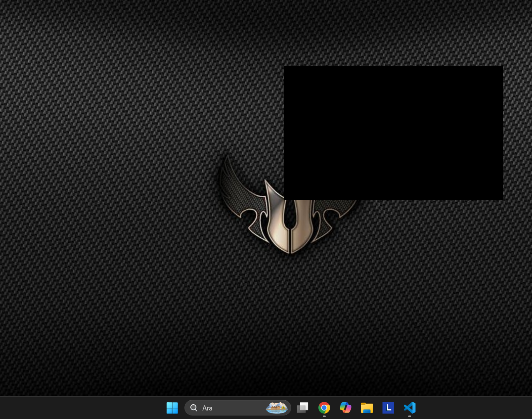This screenshot has width=532, height=419.
Task: Click the Ara search box
Action: 238,408
